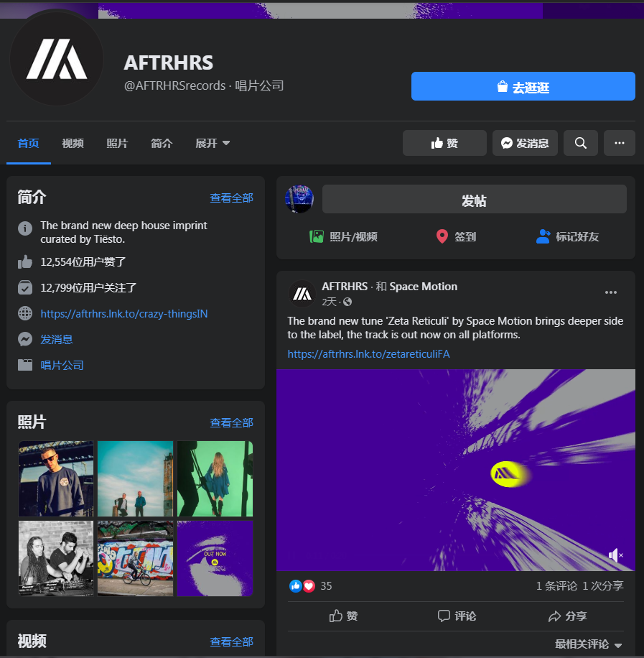Click the 发帖 create post field
Viewport: 644px width, 658px height.
(474, 199)
